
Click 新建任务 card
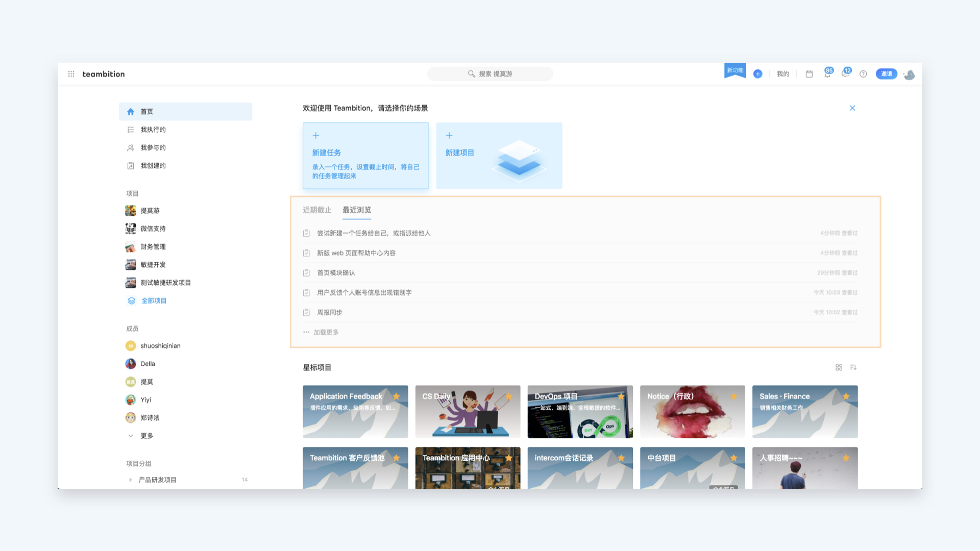click(x=365, y=156)
